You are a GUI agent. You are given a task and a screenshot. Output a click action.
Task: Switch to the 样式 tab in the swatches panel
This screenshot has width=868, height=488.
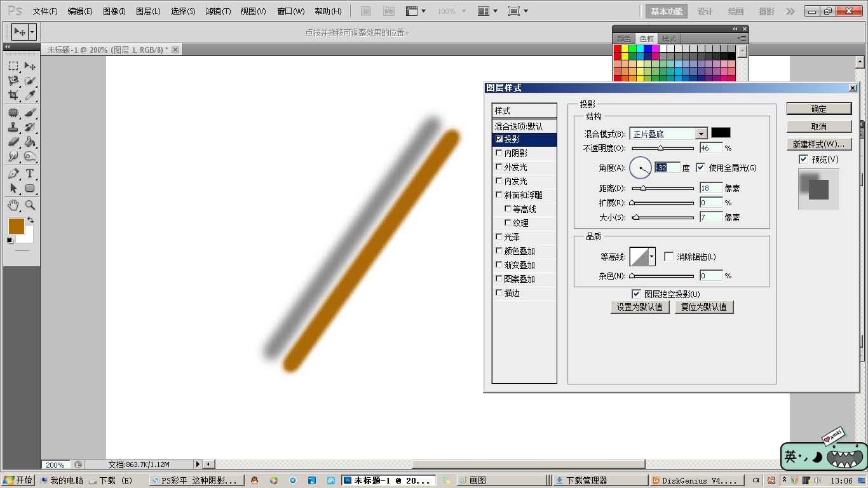point(669,39)
